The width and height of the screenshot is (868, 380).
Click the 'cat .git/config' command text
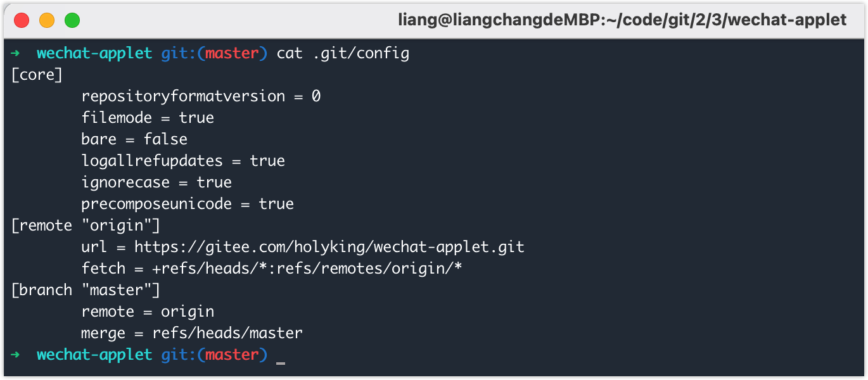pyautogui.click(x=343, y=54)
